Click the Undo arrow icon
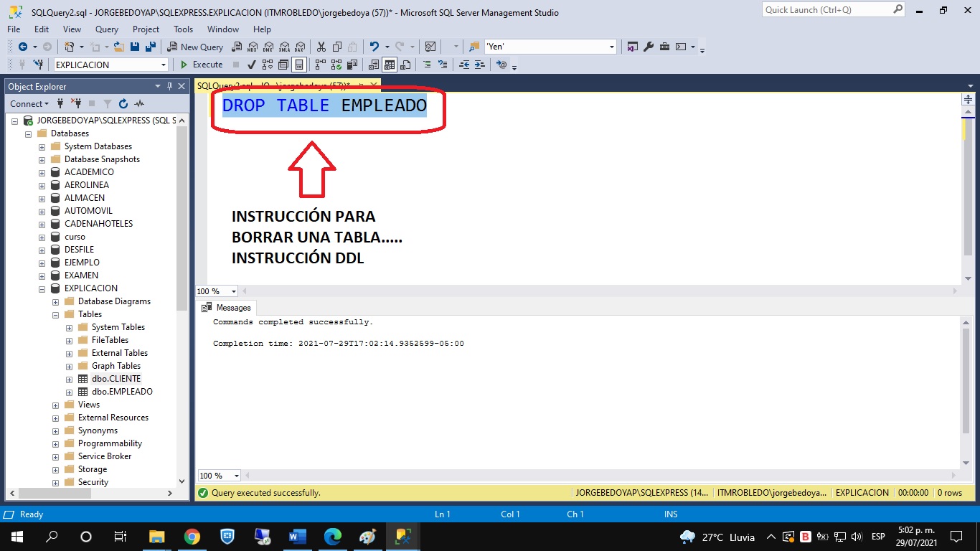The image size is (980, 551). [374, 47]
